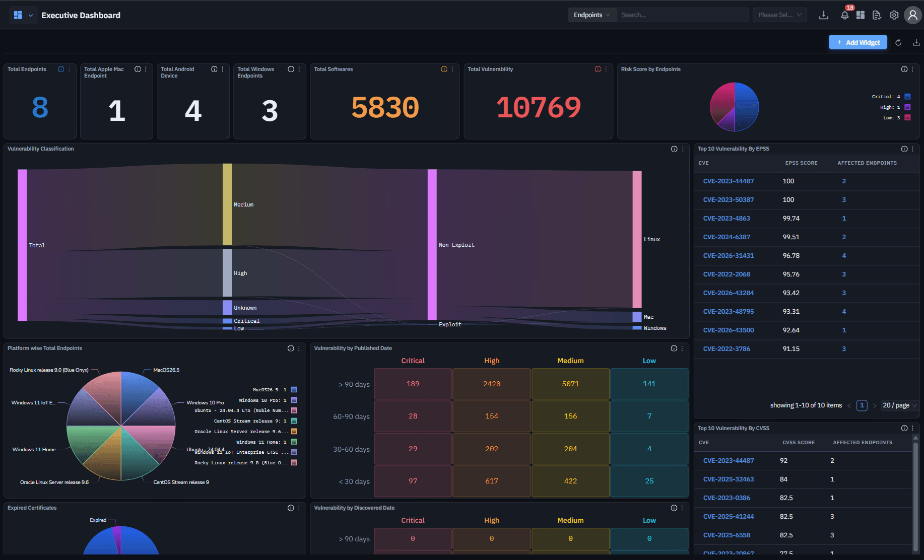Image resolution: width=924 pixels, height=560 pixels.
Task: Refresh the dashboard using the reload icon
Action: [898, 42]
